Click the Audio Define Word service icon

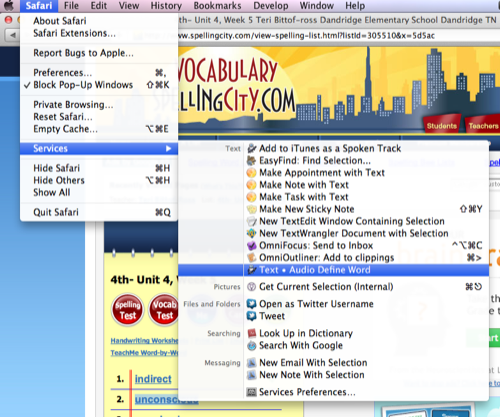pos(252,270)
